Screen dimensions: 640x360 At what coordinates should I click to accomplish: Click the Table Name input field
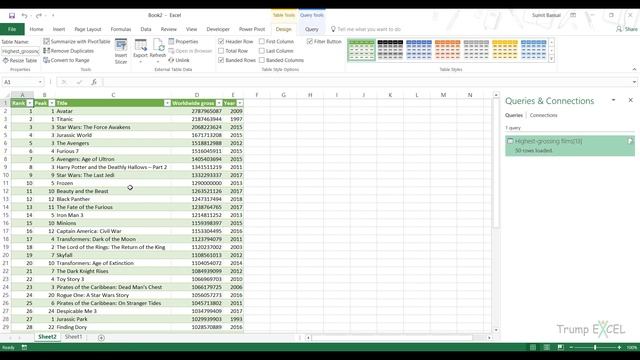(20, 51)
